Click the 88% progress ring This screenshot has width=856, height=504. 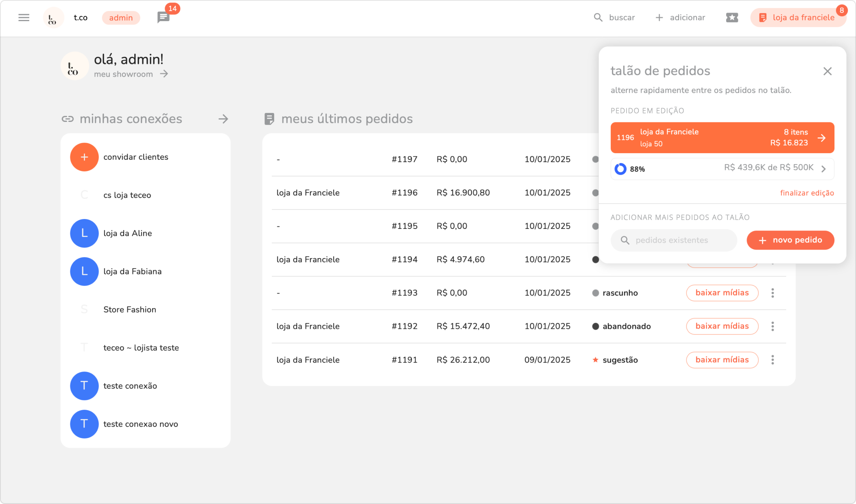pos(620,169)
